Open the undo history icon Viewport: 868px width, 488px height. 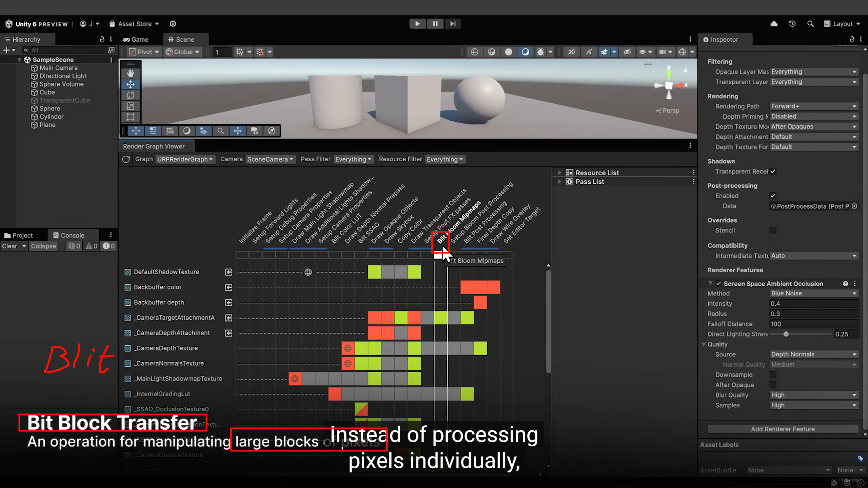pos(792,24)
